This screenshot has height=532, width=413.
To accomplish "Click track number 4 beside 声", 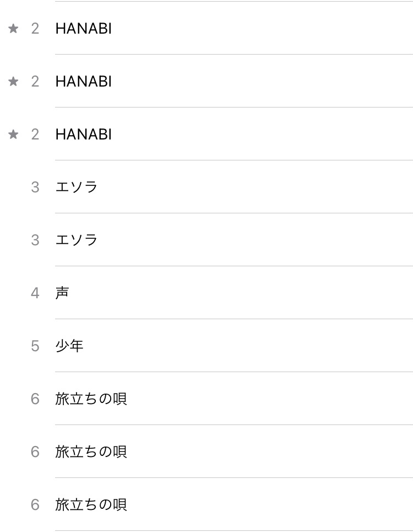I will pos(35,293).
